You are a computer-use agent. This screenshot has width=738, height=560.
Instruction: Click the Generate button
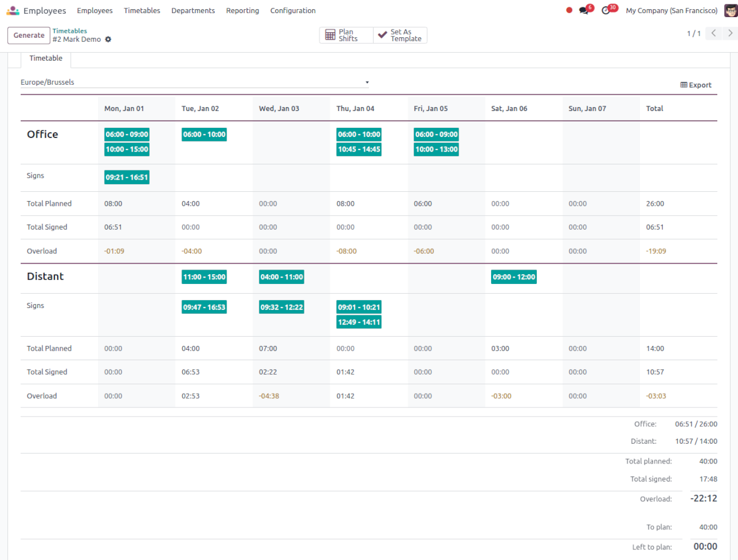coord(29,35)
